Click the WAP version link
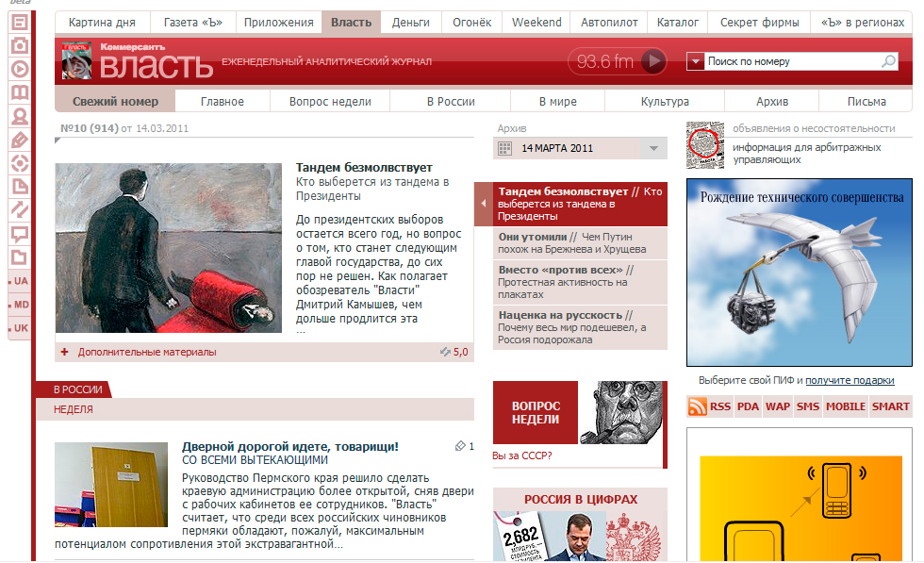 tap(778, 406)
